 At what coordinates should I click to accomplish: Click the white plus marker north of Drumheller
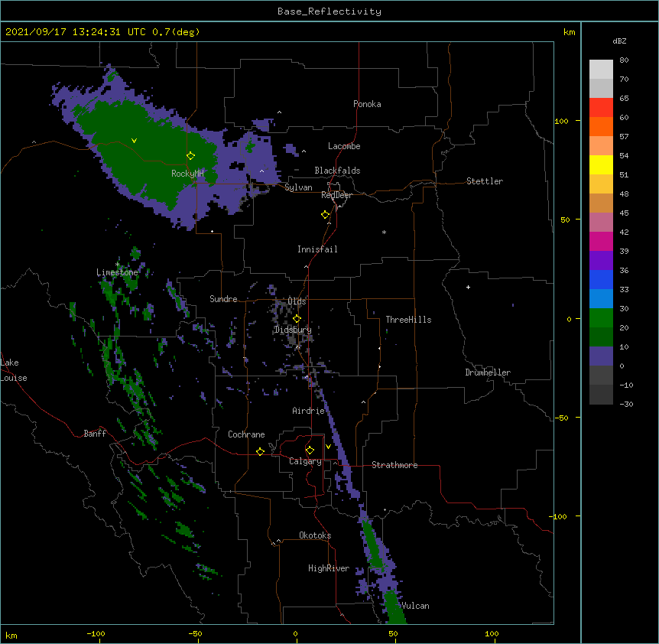click(x=468, y=287)
